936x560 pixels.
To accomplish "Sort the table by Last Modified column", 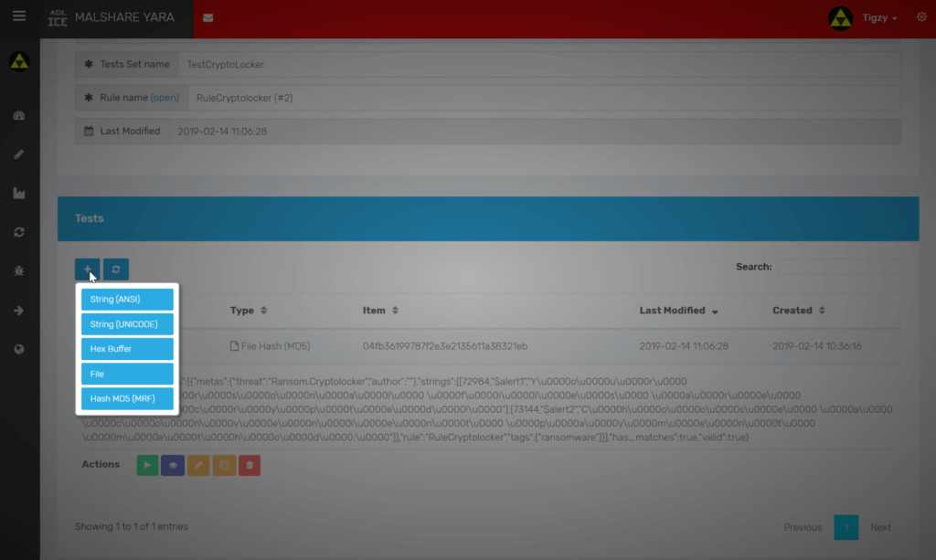I will [678, 311].
